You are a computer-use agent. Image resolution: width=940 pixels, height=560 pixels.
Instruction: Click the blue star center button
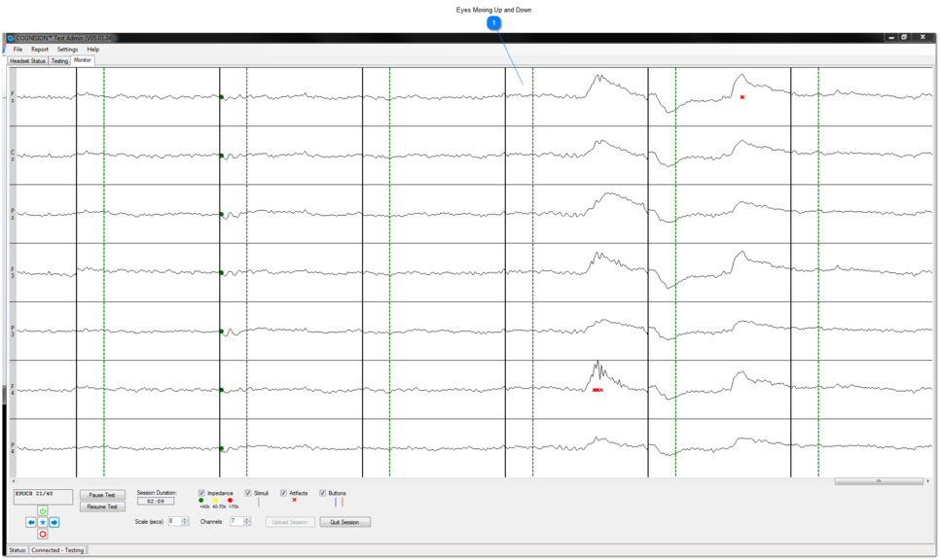pyautogui.click(x=43, y=523)
